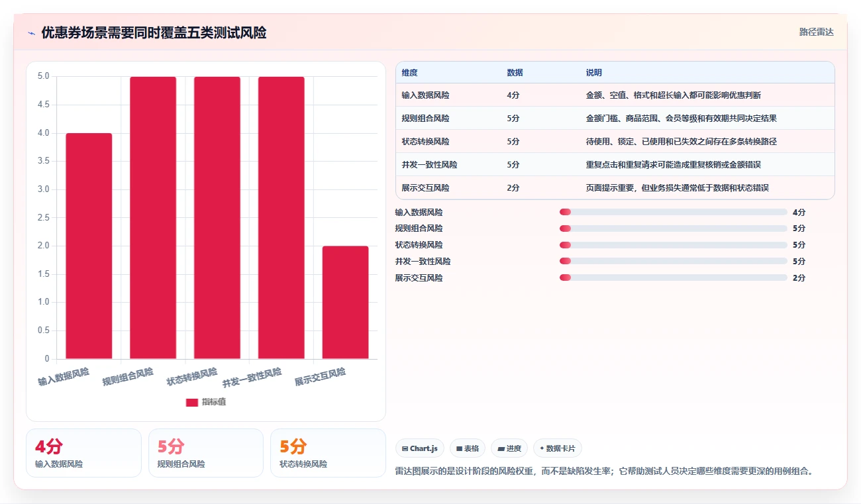The height and width of the screenshot is (504, 861).
Task: Click the description 页面提示重要
Action: coord(678,188)
